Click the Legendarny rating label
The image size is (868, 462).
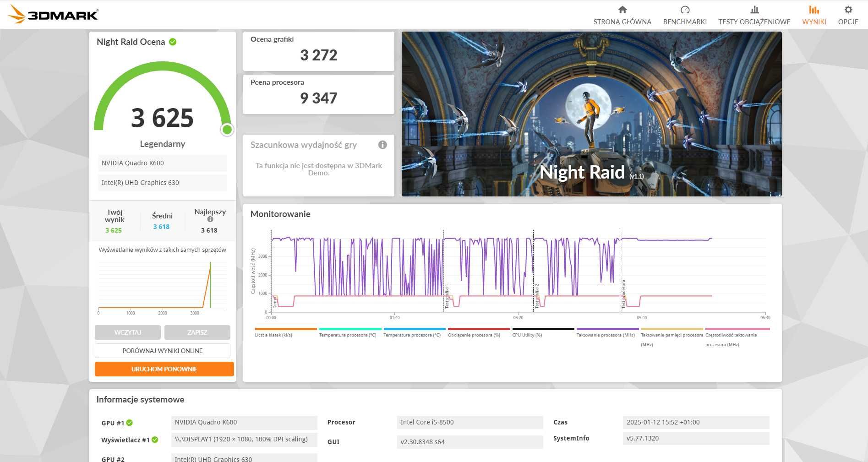[x=163, y=144]
